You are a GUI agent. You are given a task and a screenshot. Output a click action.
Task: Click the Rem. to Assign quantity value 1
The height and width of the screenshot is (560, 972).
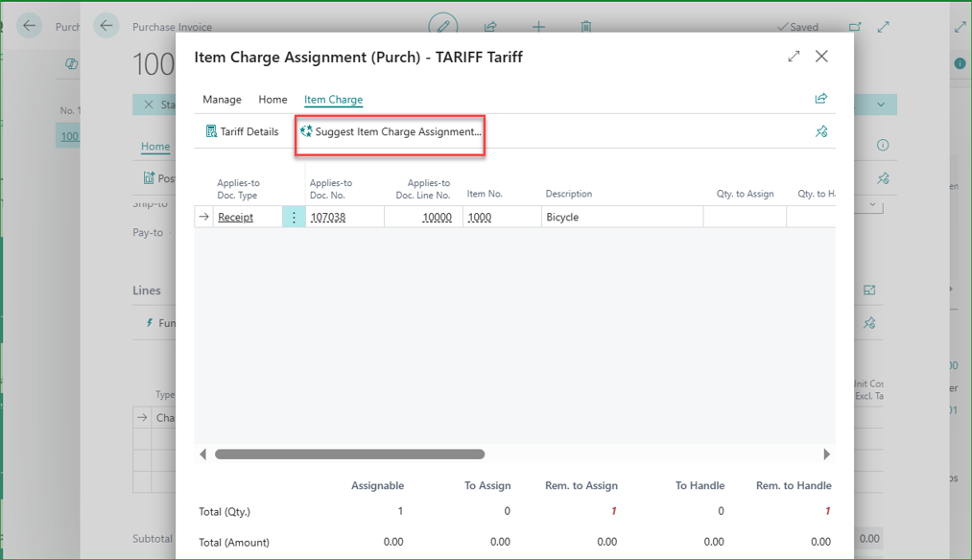click(x=614, y=511)
